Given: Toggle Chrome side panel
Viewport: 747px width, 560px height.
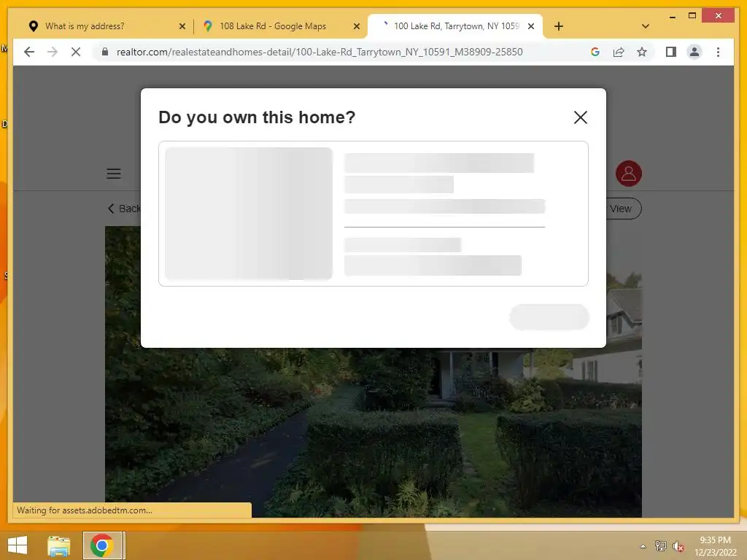Looking at the screenshot, I should click(671, 52).
